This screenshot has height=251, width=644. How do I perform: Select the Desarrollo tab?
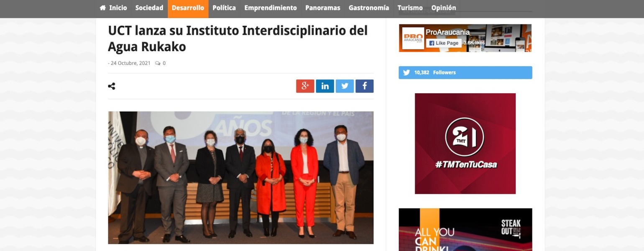pos(188,8)
